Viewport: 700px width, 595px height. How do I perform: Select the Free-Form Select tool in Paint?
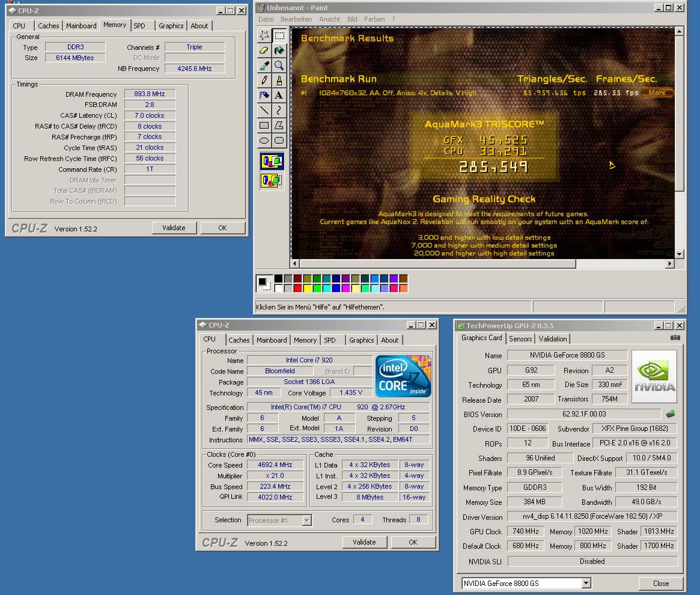(x=264, y=35)
